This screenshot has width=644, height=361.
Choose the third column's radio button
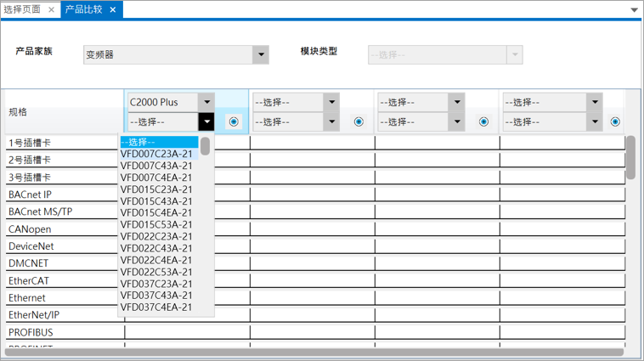point(483,121)
